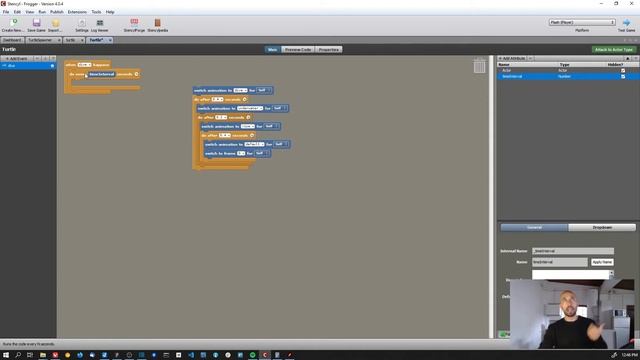Open the Publish menu
The height and width of the screenshot is (360, 640).
coord(57,12)
